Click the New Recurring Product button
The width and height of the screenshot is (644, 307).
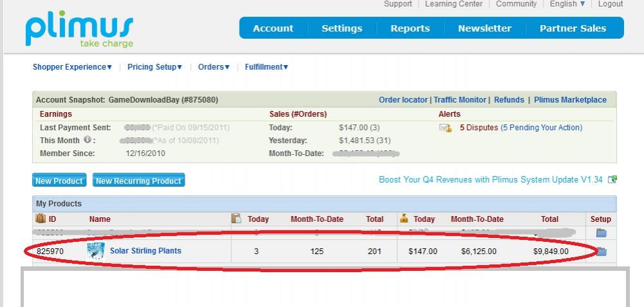[x=138, y=180]
